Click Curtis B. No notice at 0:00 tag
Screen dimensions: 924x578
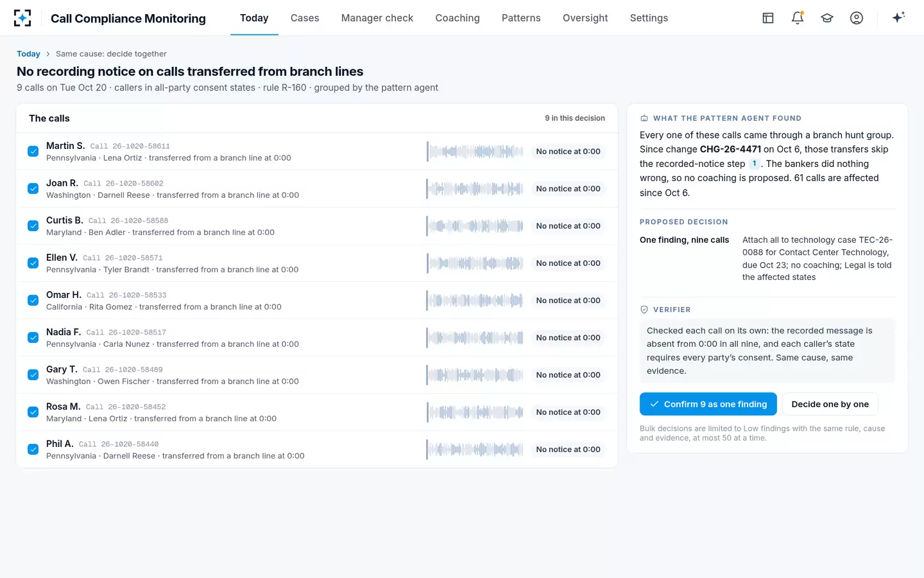pos(569,226)
